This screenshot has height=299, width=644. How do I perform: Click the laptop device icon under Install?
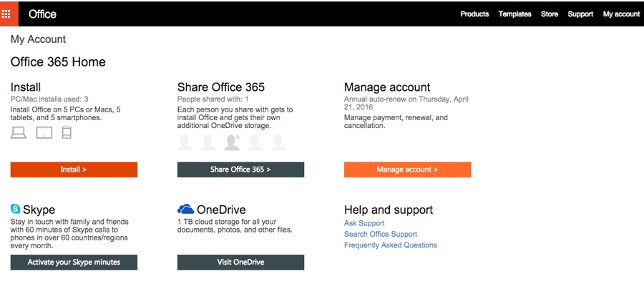[x=19, y=132]
